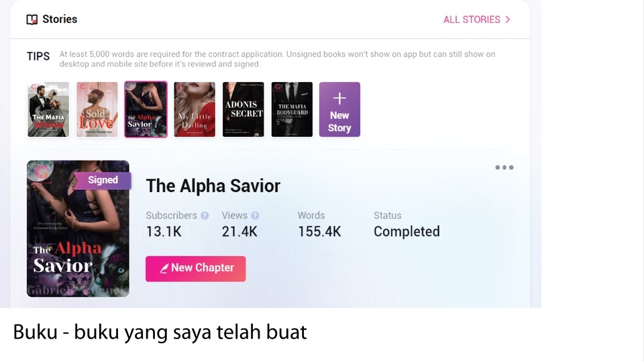644x362 pixels.
Task: Click the plus icon to add New Story
Action: pos(339,98)
